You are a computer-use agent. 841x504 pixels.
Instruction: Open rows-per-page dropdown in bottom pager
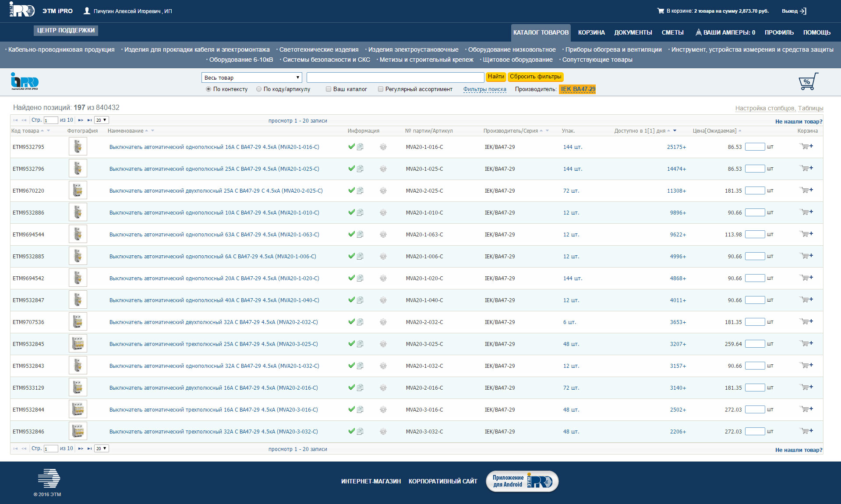(x=102, y=448)
